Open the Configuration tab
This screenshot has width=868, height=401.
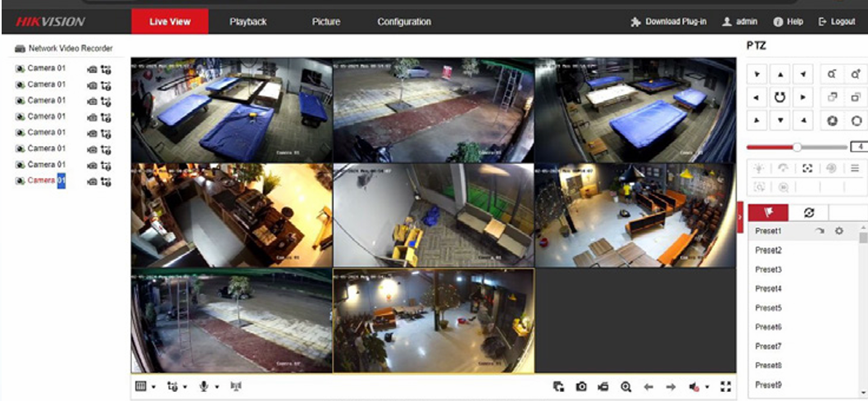tap(403, 22)
